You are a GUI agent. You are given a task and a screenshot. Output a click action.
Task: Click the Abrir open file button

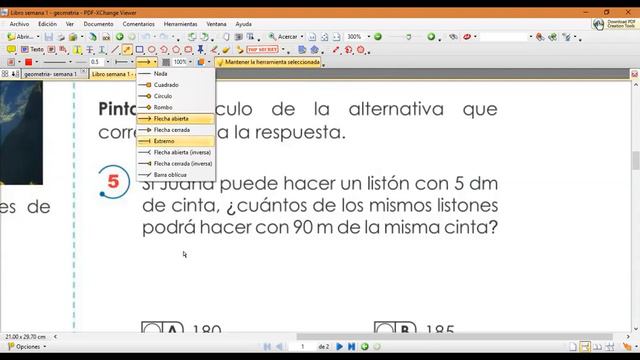click(x=20, y=37)
